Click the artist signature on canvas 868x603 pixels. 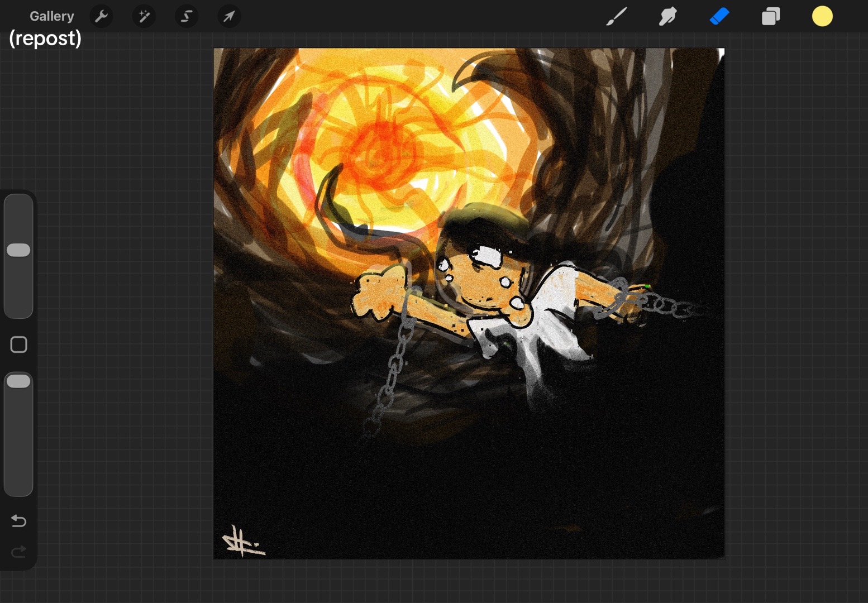[x=243, y=541]
